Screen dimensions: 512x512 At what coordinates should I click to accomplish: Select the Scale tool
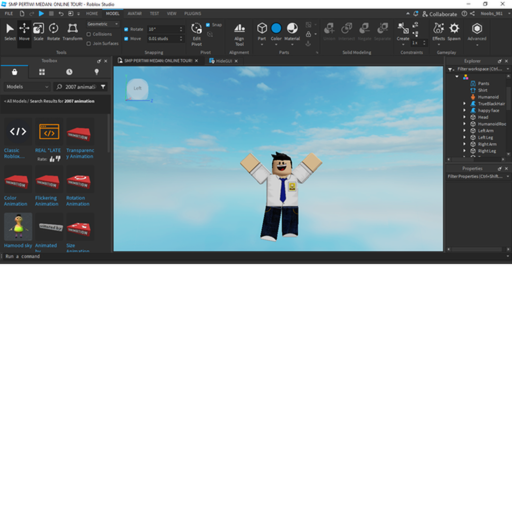38,32
